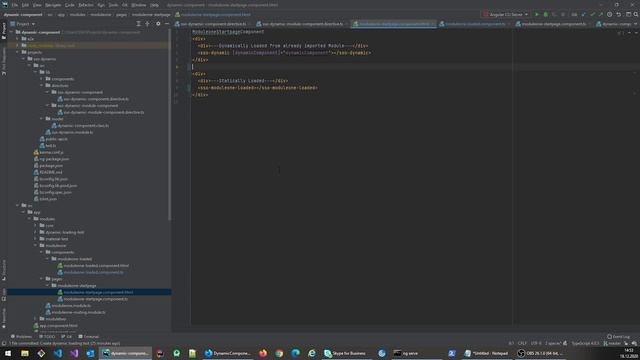This screenshot has height=360, width=640.
Task: Click the Git rollback arrow icon
Action: tap(618, 14)
